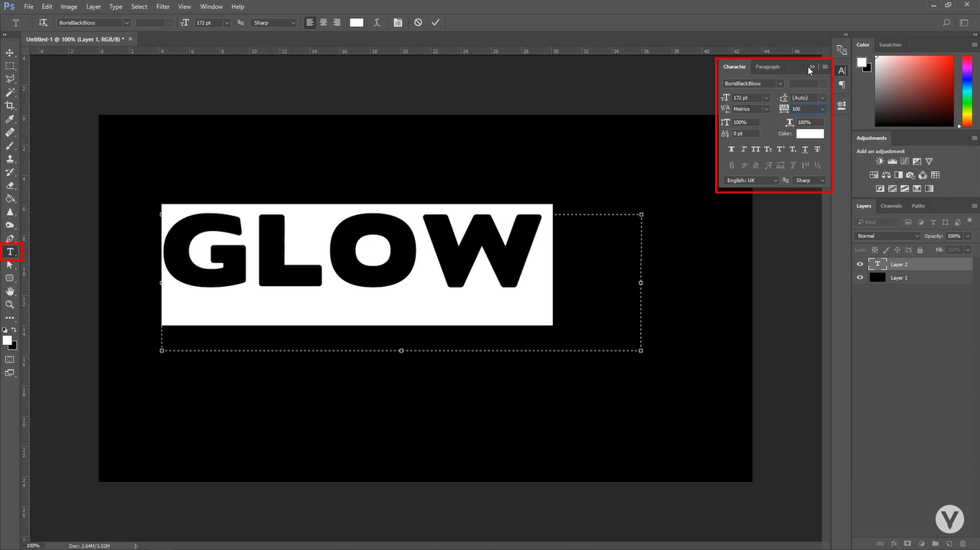Select the Brush tool
This screenshot has height=550, width=980.
(10, 145)
